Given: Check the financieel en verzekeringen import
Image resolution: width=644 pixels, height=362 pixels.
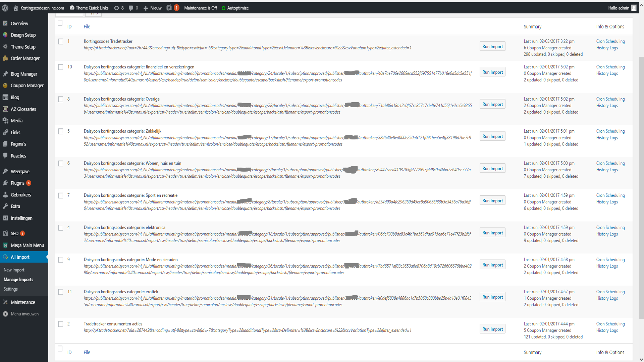Looking at the screenshot, I should click(61, 67).
